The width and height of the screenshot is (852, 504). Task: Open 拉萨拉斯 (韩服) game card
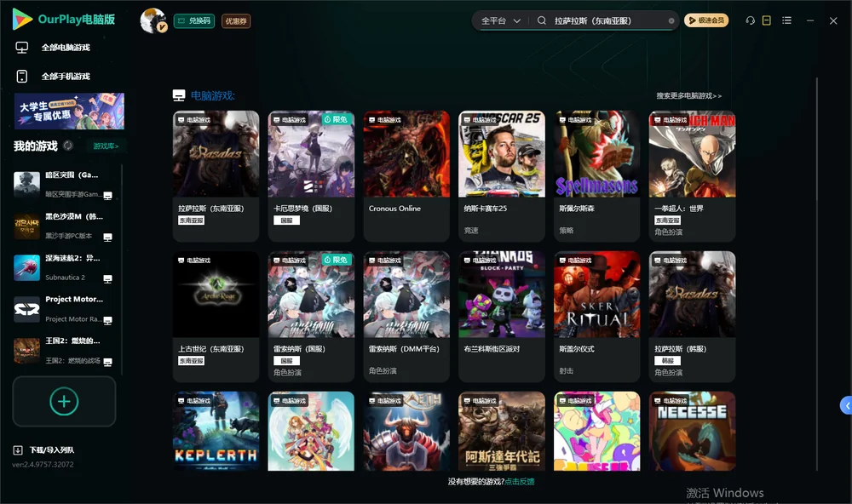(692, 317)
